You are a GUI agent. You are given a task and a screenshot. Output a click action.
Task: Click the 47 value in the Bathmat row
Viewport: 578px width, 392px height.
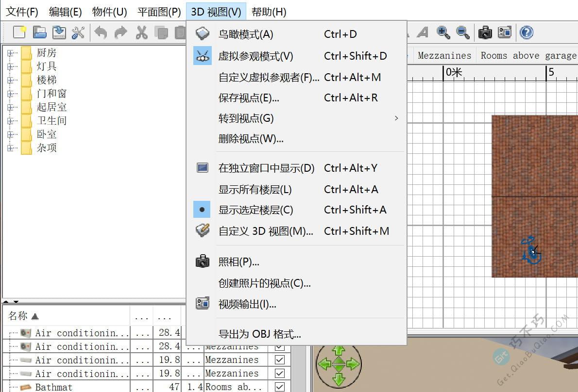click(x=174, y=387)
